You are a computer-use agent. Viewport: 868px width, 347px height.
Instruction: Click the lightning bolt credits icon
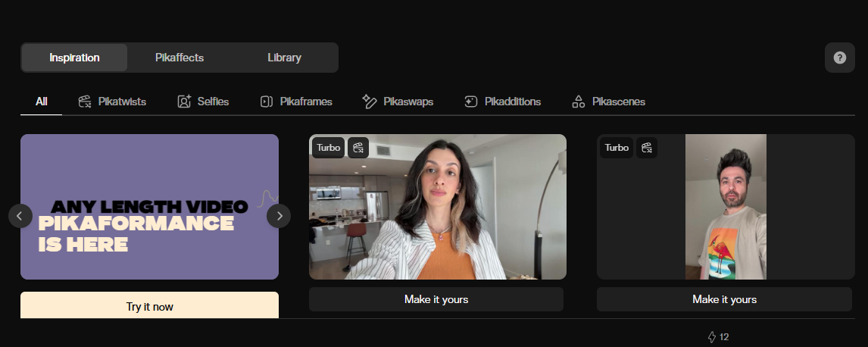pyautogui.click(x=712, y=337)
